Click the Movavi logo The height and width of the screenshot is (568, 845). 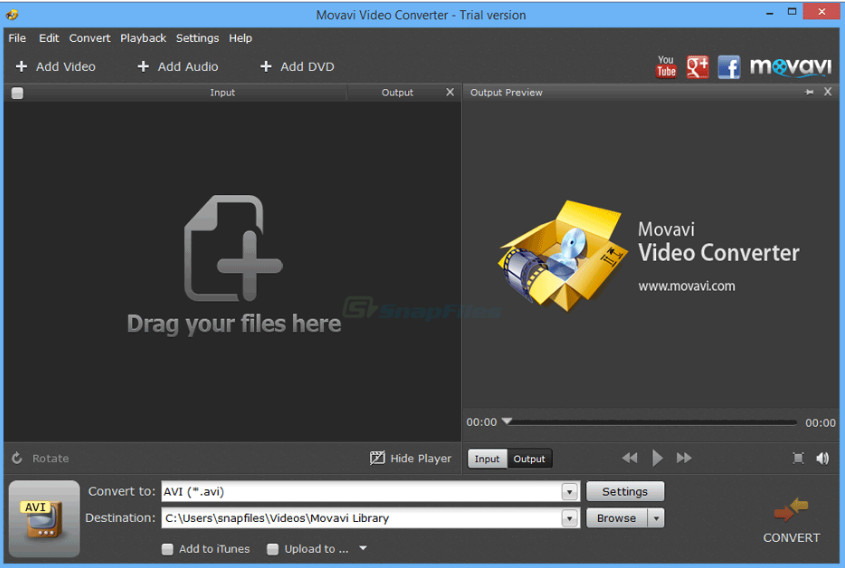pos(791,67)
